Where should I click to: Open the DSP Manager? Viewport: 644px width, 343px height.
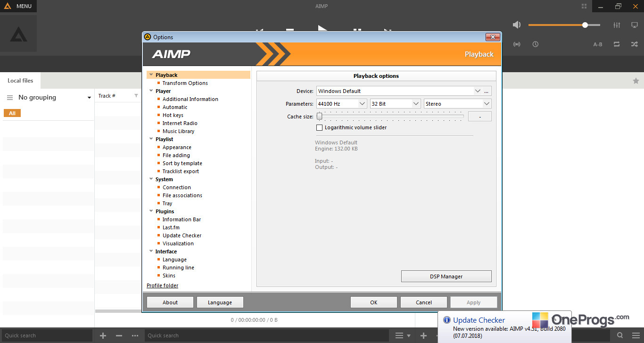(446, 276)
